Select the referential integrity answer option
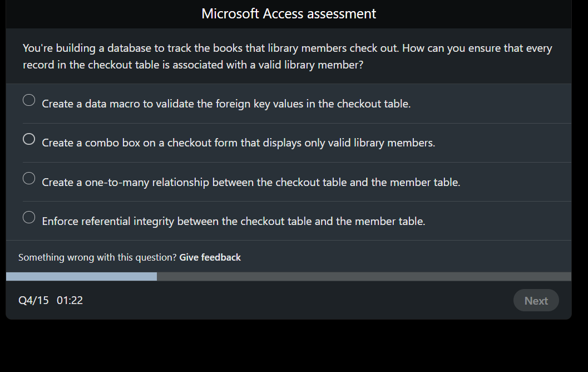The width and height of the screenshot is (588, 372). point(28,217)
